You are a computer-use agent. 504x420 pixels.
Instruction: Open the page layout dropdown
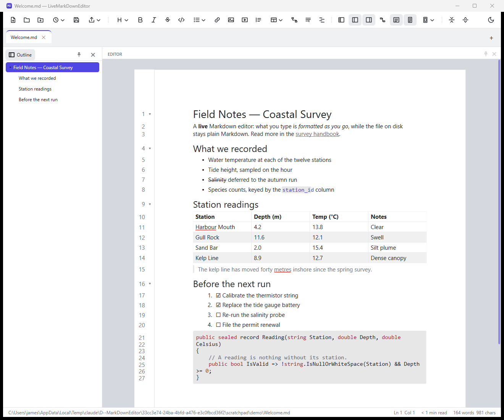pyautogui.click(x=428, y=20)
